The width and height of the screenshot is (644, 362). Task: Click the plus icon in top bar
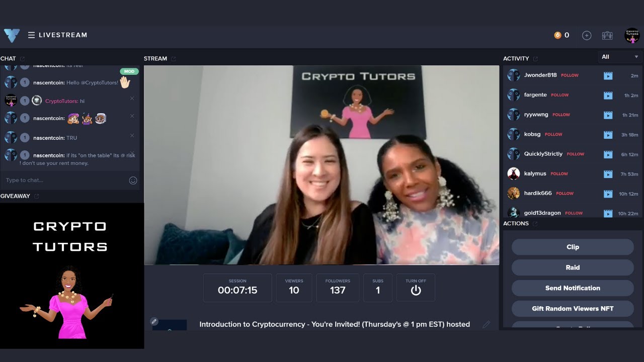(x=586, y=35)
